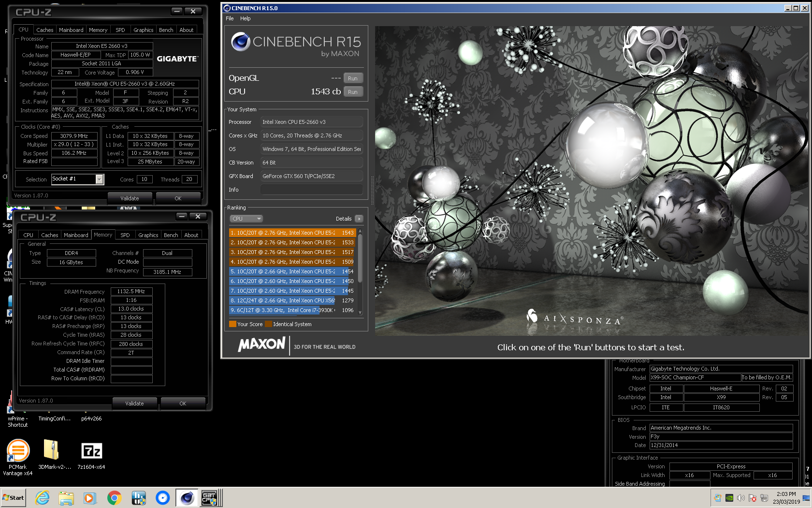Click OK in top CPU-Z window

[x=178, y=198]
